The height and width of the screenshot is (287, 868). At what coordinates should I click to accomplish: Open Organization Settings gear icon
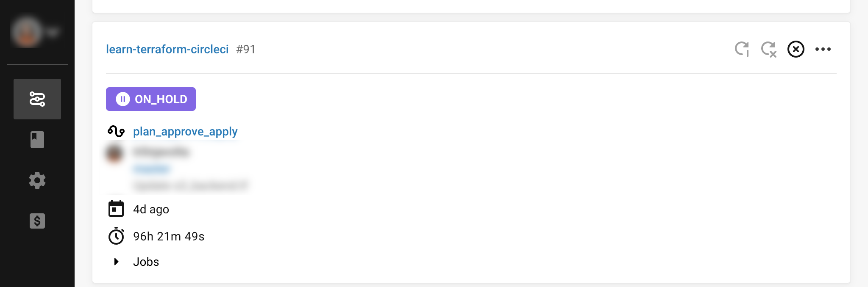[x=37, y=180]
